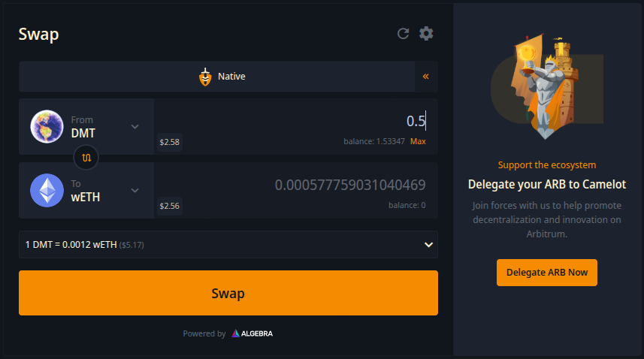644x359 pixels.
Task: Click the balance: 0 text
Action: (x=407, y=205)
